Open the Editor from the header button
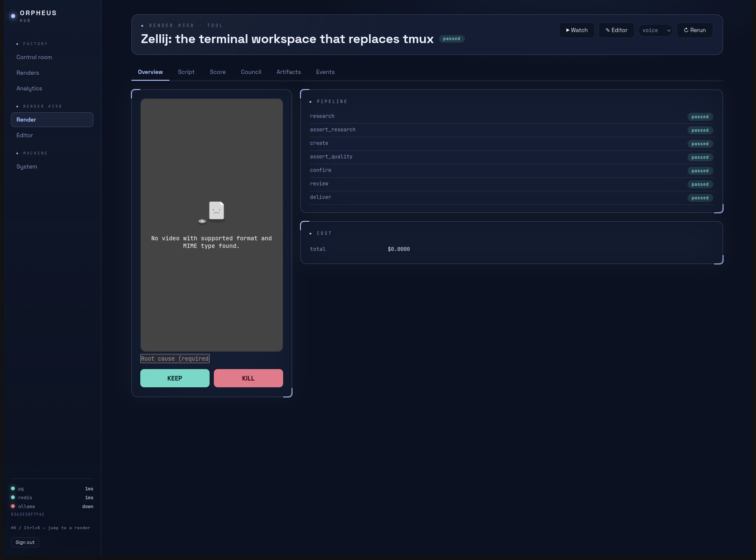 click(x=617, y=30)
